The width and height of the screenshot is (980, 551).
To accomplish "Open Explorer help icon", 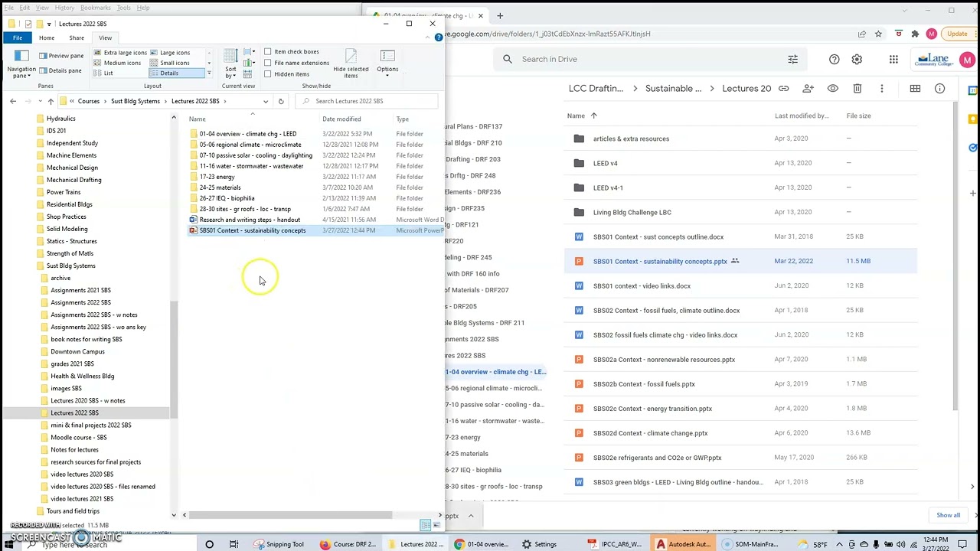I will click(x=439, y=37).
